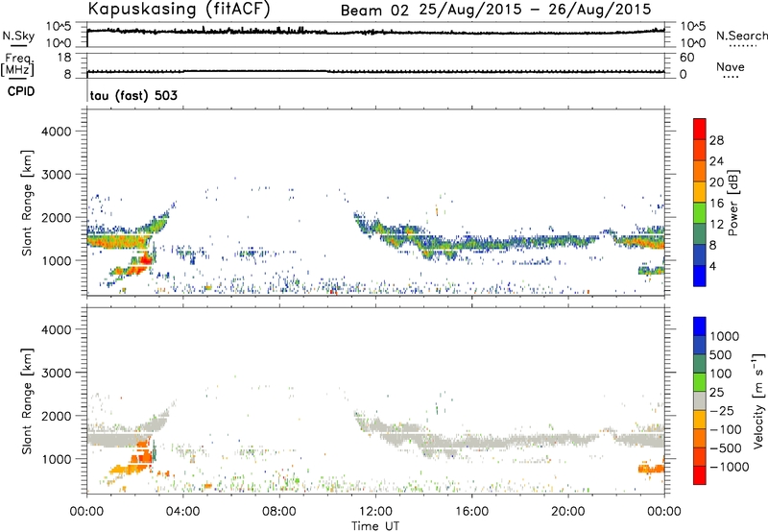The height and width of the screenshot is (532, 768).
Task: Click the '-1000' label on the velocity scale
Action: pos(730,467)
